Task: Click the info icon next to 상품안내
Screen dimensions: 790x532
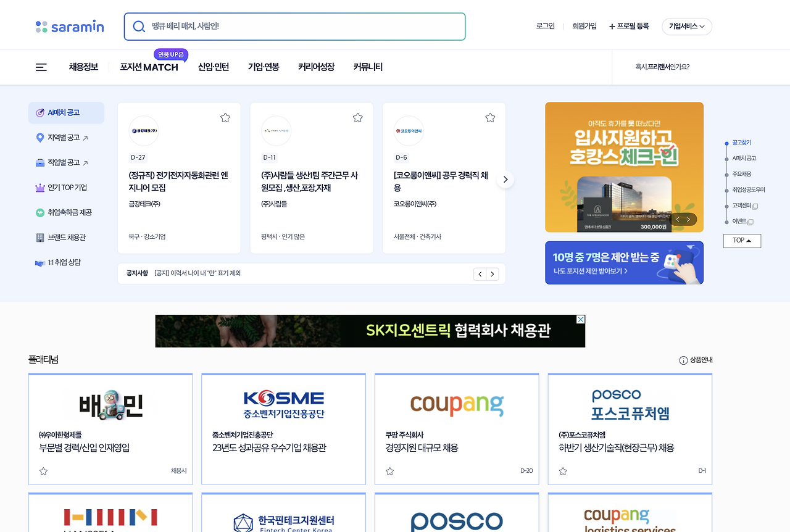Action: pos(684,359)
